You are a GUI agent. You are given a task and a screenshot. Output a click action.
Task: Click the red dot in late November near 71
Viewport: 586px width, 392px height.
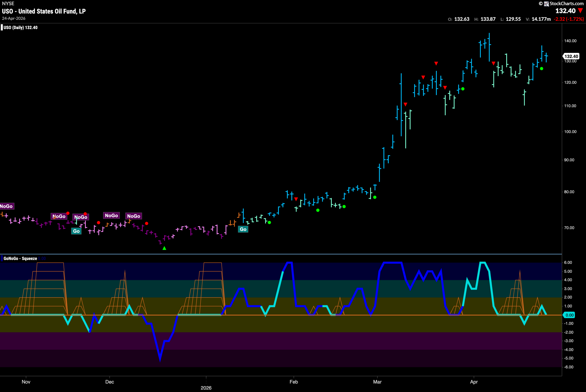(x=98, y=222)
